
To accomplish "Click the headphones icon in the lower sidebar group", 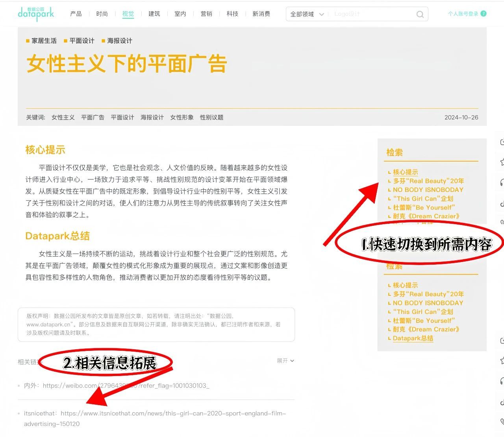I will (502, 381).
